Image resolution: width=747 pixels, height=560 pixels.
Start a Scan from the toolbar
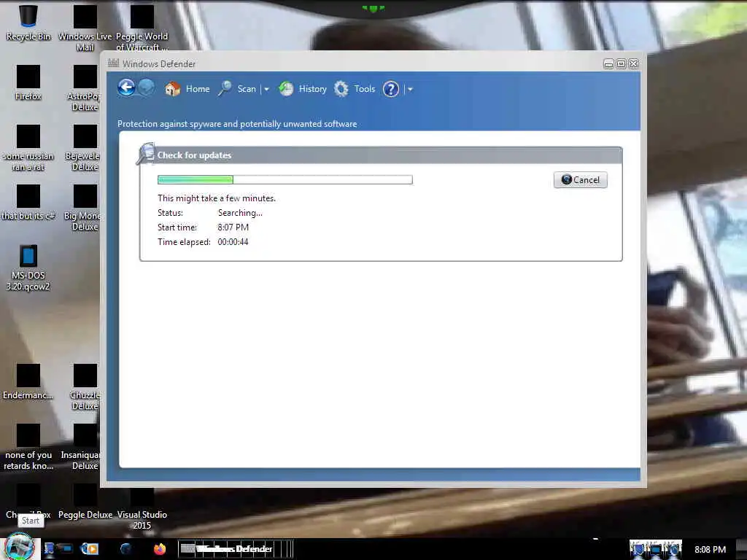(x=237, y=89)
